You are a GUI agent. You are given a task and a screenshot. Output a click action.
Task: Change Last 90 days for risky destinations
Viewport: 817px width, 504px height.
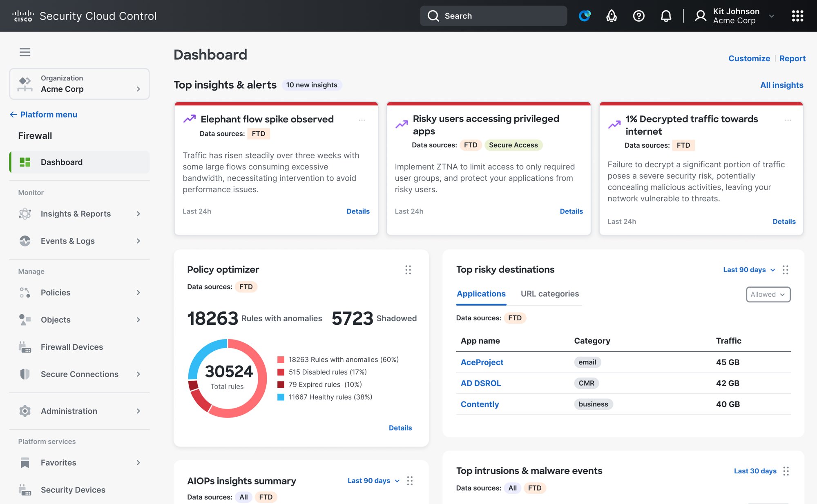pos(749,270)
